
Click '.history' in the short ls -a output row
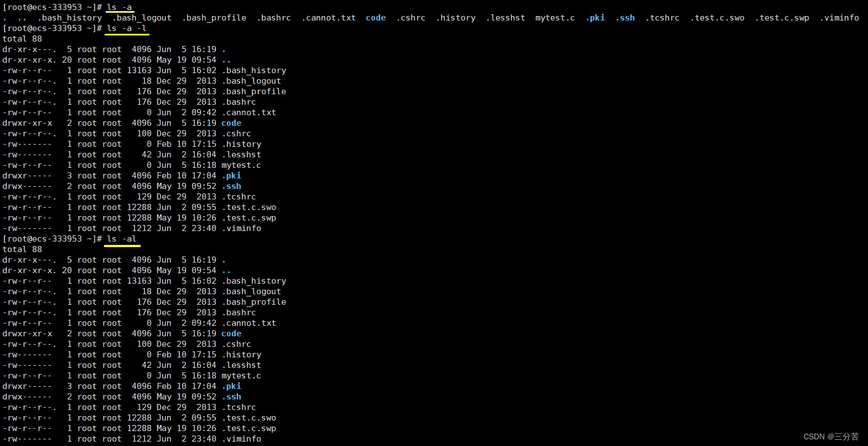[x=456, y=18]
